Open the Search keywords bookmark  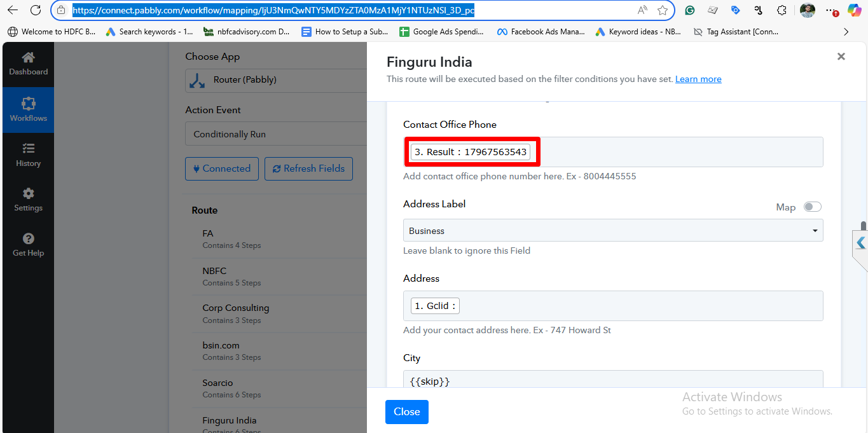[149, 31]
